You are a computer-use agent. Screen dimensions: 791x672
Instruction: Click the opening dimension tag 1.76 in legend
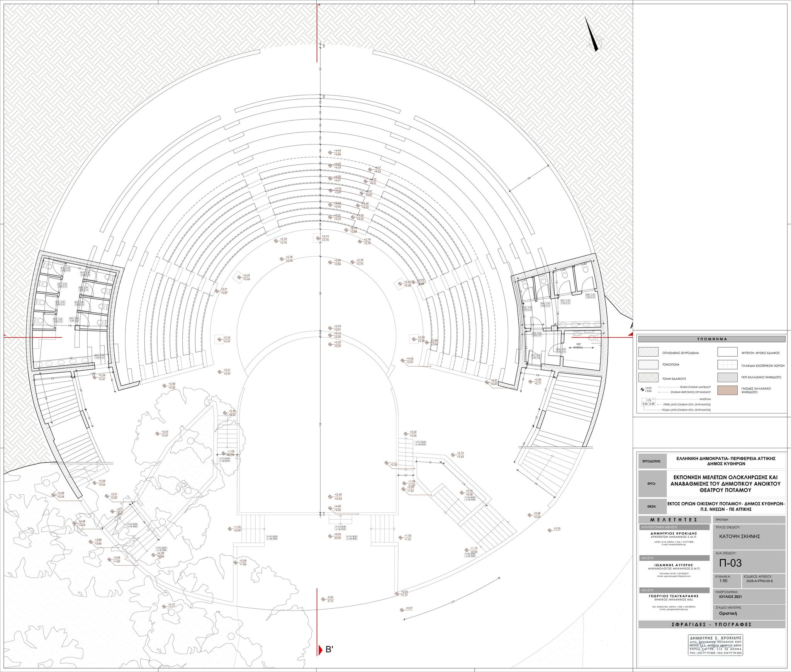point(648,400)
